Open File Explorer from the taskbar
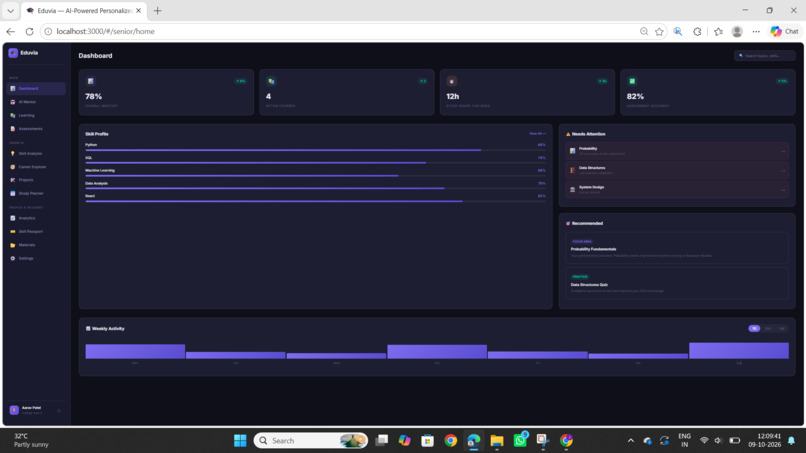 [x=497, y=441]
